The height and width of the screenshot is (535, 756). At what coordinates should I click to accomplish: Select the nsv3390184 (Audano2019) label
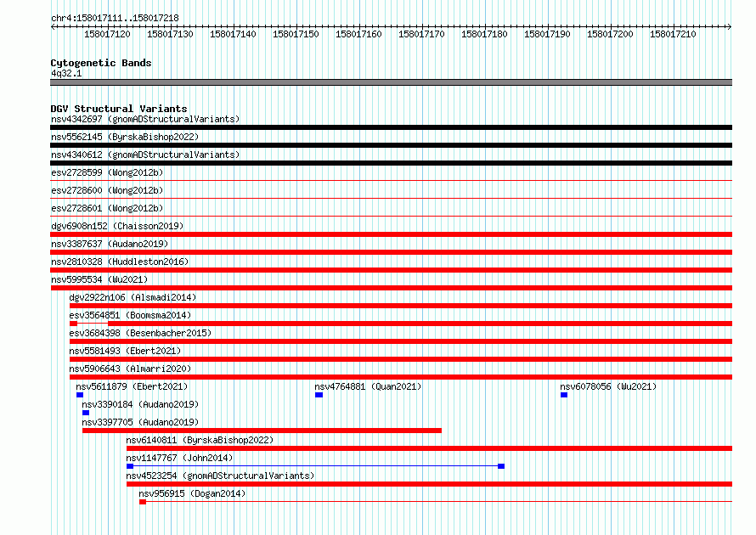click(x=140, y=404)
